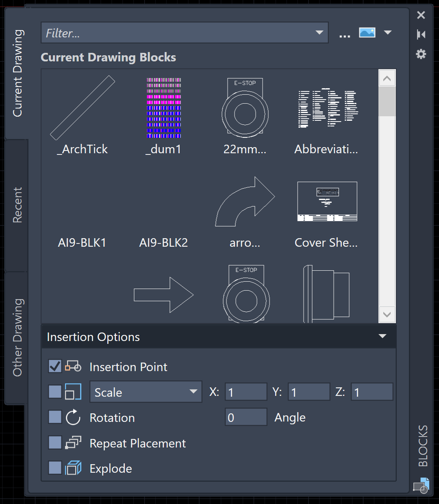
Task: Collapse the Insertion Options section
Action: pyautogui.click(x=382, y=336)
